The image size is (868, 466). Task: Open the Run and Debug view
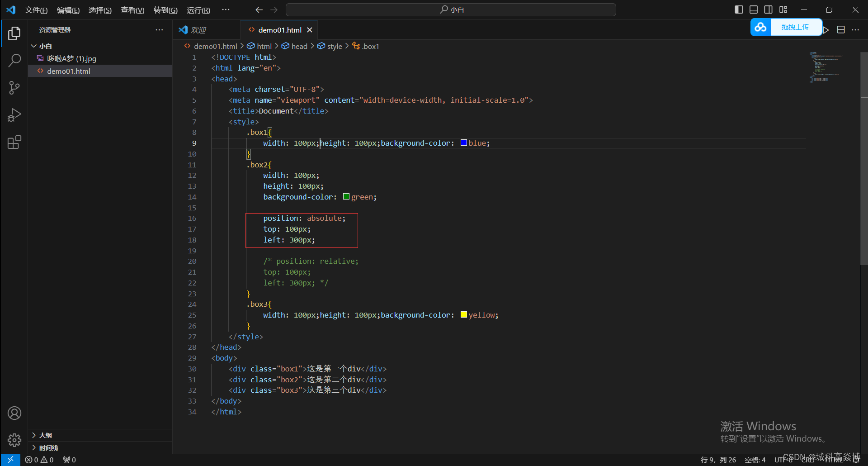[x=14, y=115]
